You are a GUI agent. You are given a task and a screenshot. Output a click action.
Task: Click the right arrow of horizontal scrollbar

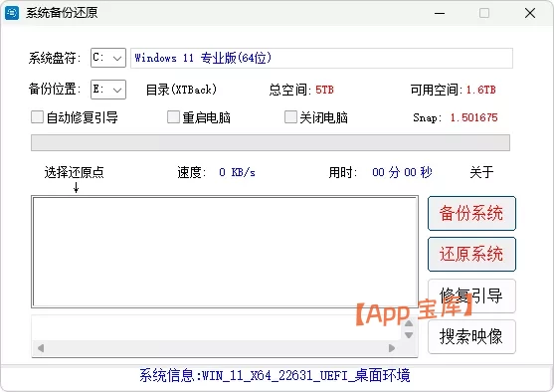pos(392,348)
